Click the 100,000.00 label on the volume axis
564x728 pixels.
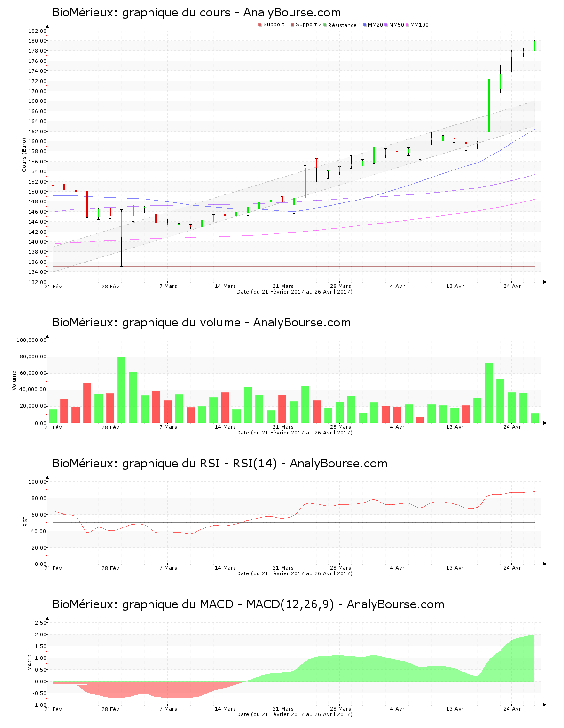31,340
